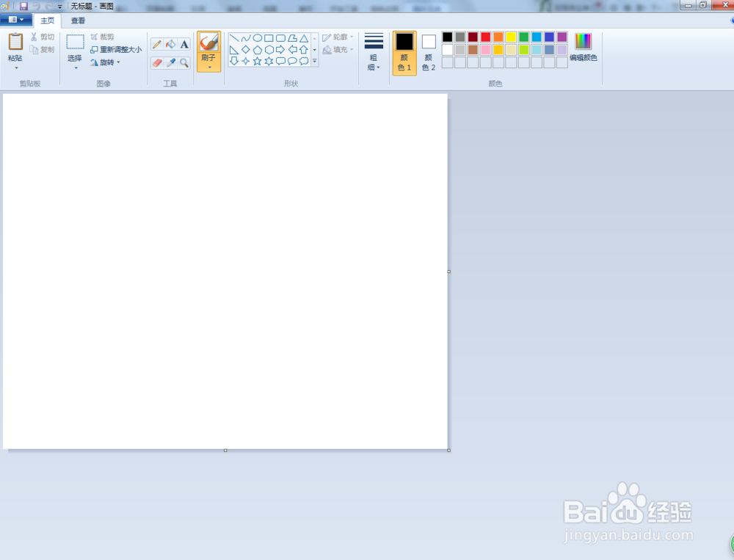The width and height of the screenshot is (734, 560).
Task: Expand the shapes gallery more arrow
Action: click(x=315, y=61)
